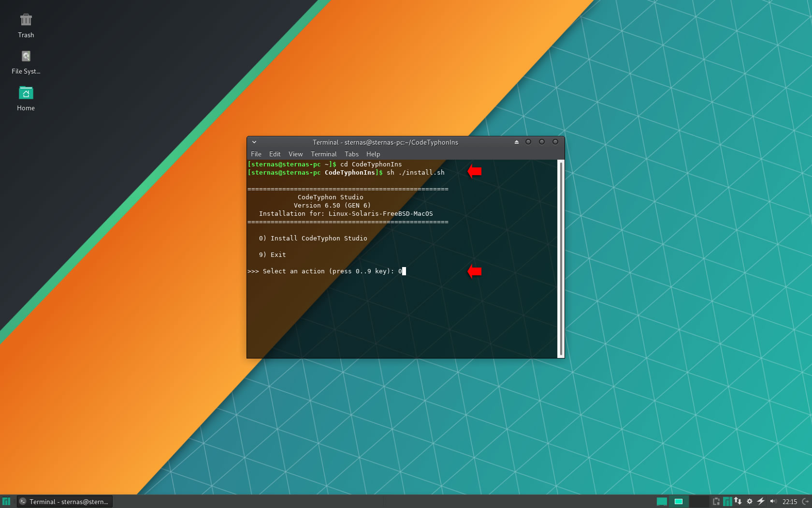The height and width of the screenshot is (508, 812).
Task: Open the File System desktop icon
Action: click(x=26, y=56)
